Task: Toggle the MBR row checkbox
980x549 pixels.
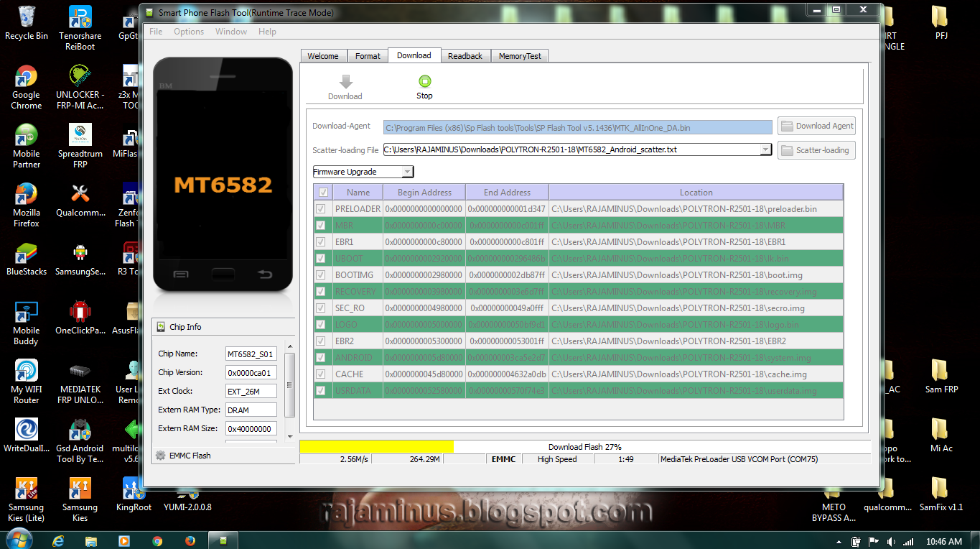Action: tap(321, 226)
